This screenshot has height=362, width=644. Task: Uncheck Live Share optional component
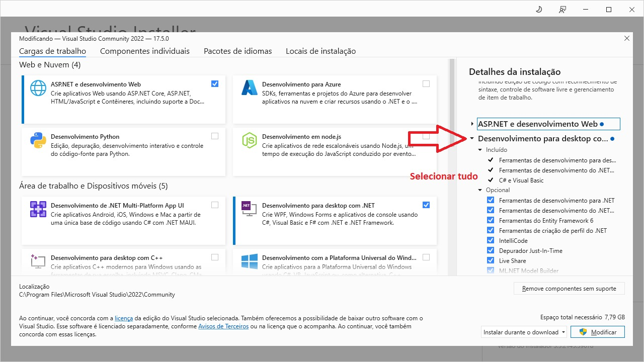[x=491, y=260]
